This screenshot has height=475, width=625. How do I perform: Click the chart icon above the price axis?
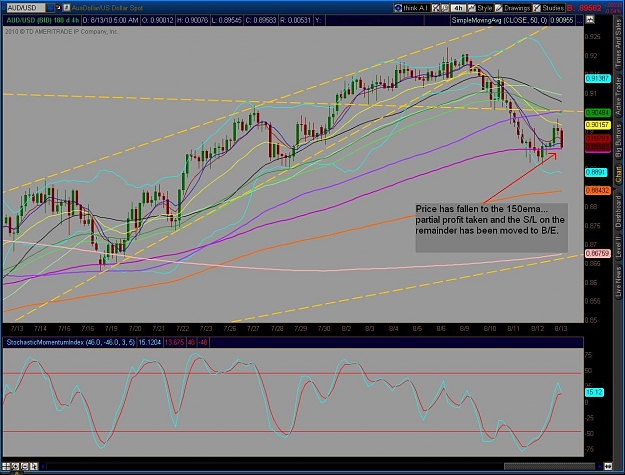[x=590, y=20]
